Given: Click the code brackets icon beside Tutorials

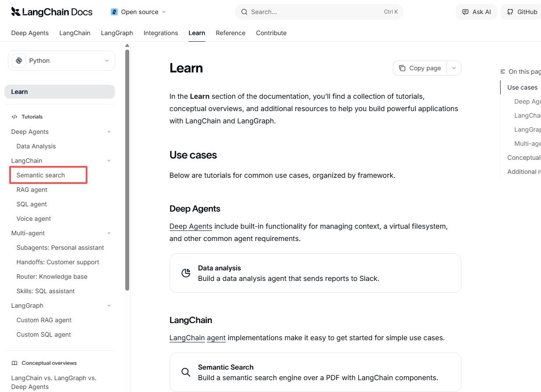Looking at the screenshot, I should click(x=15, y=117).
